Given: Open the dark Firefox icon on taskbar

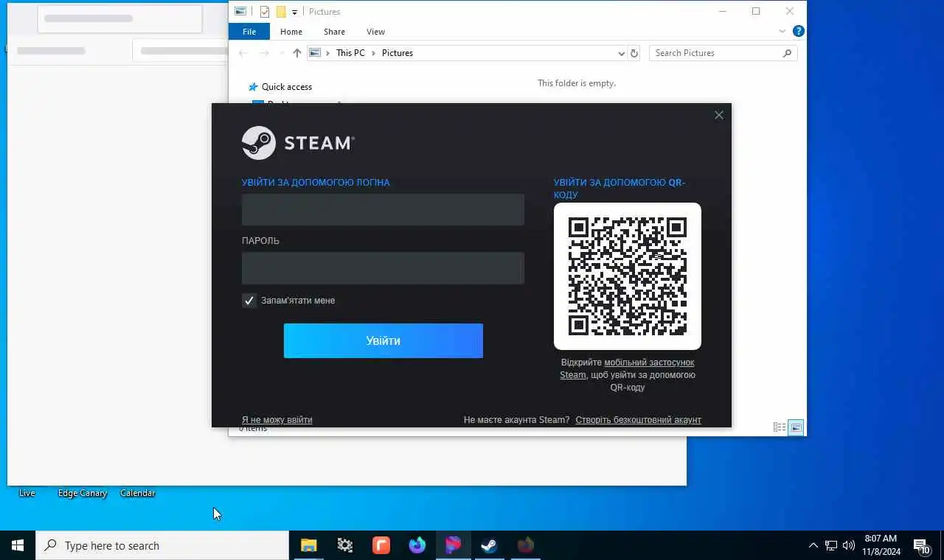Looking at the screenshot, I should (525, 545).
